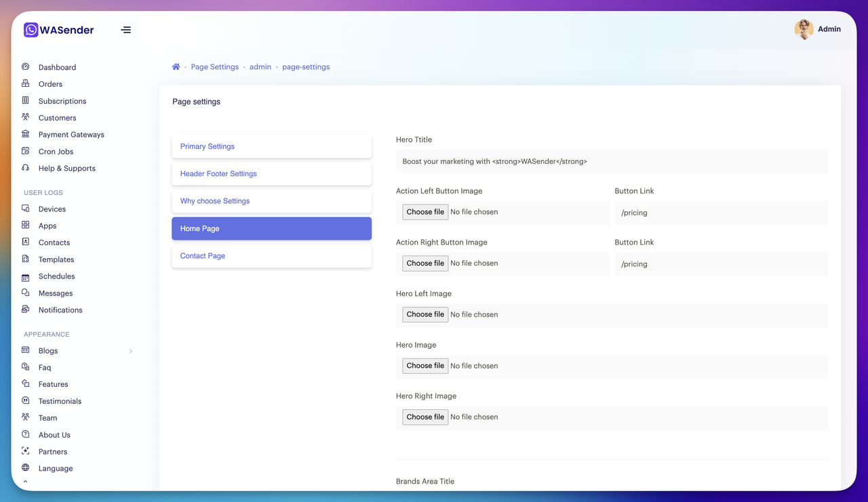868x502 pixels.
Task: Click the USER LOGS section label
Action: pos(43,192)
